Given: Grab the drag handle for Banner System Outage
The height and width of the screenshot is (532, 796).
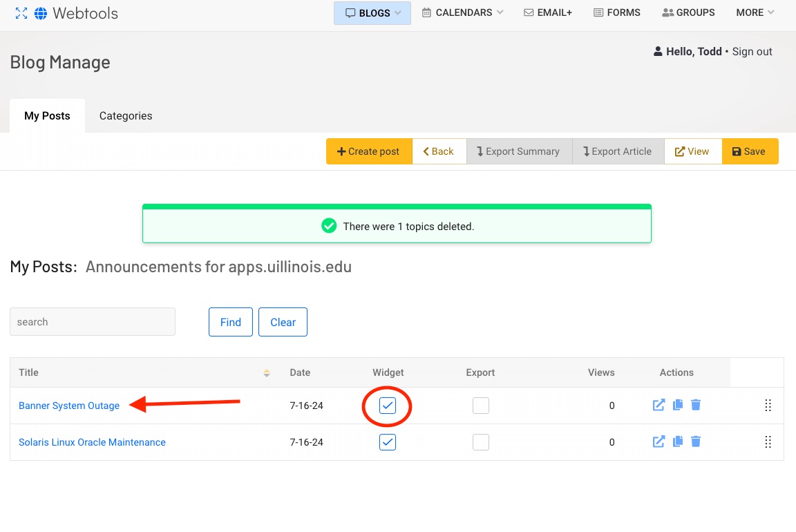Looking at the screenshot, I should (768, 406).
